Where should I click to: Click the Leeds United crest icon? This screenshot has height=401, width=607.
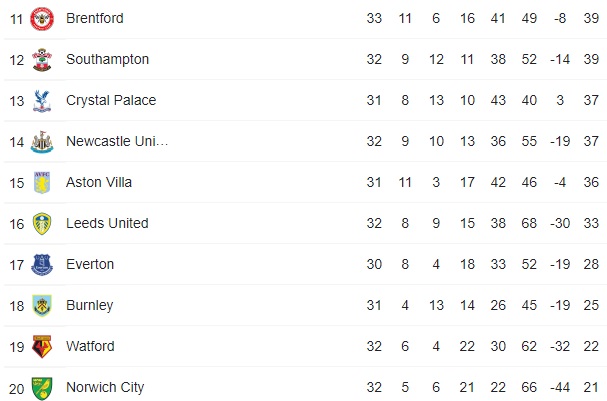click(x=41, y=224)
